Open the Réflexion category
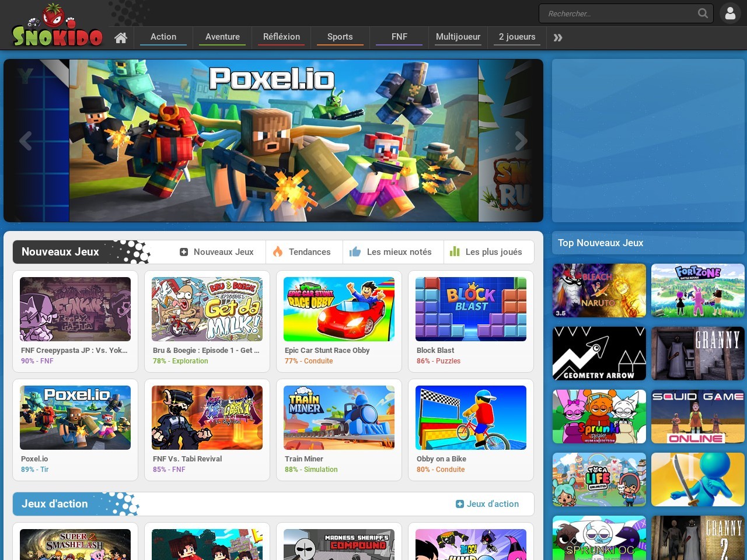 click(281, 37)
